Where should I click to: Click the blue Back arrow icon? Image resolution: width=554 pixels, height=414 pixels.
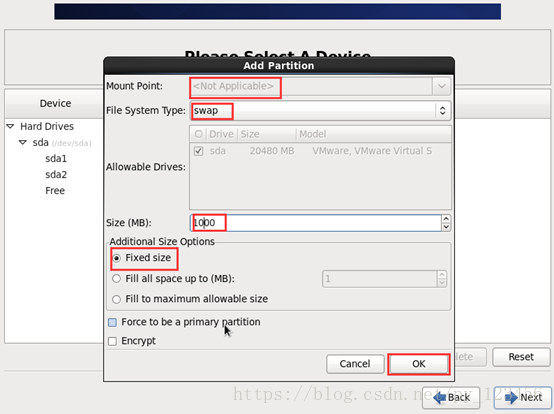coord(440,398)
